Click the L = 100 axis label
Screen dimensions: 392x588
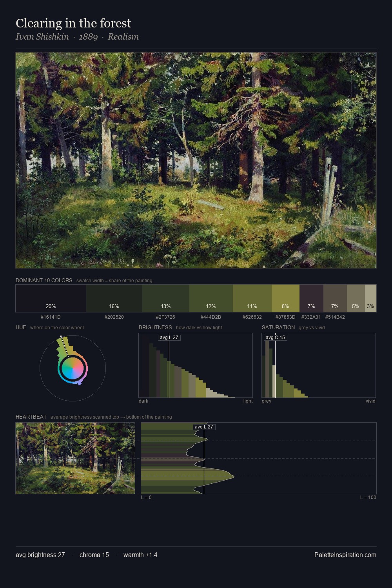coord(368,497)
